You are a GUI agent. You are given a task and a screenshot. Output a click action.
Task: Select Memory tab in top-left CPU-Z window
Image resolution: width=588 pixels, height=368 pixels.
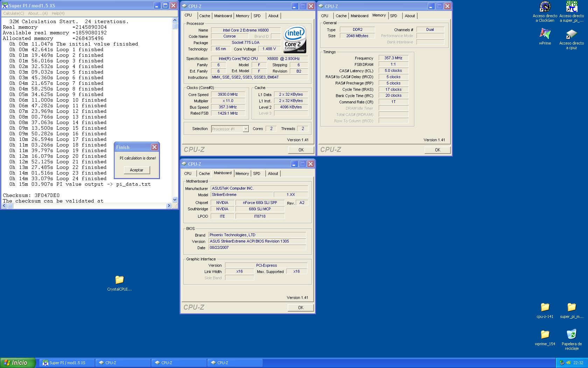click(242, 16)
